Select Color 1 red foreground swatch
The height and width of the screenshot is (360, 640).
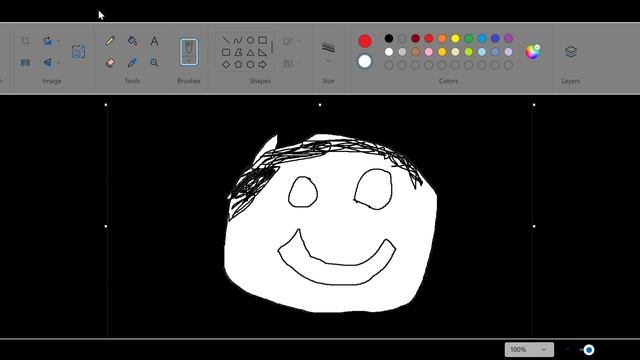coord(364,41)
